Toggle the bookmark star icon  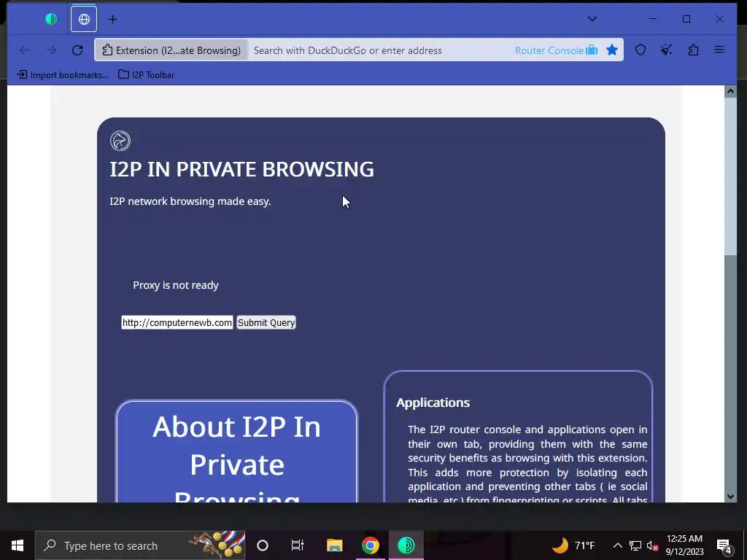[612, 50]
